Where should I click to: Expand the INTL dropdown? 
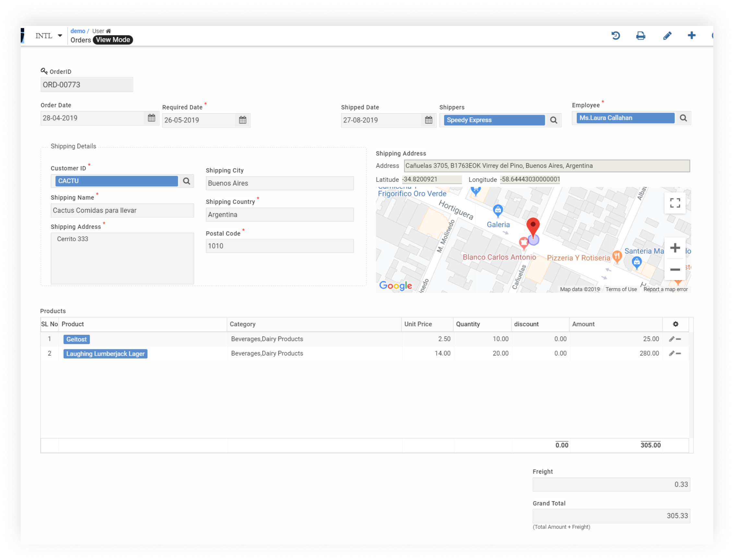49,36
